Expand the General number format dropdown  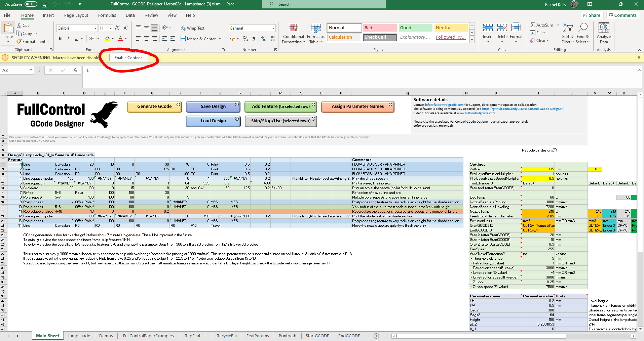coord(273,28)
